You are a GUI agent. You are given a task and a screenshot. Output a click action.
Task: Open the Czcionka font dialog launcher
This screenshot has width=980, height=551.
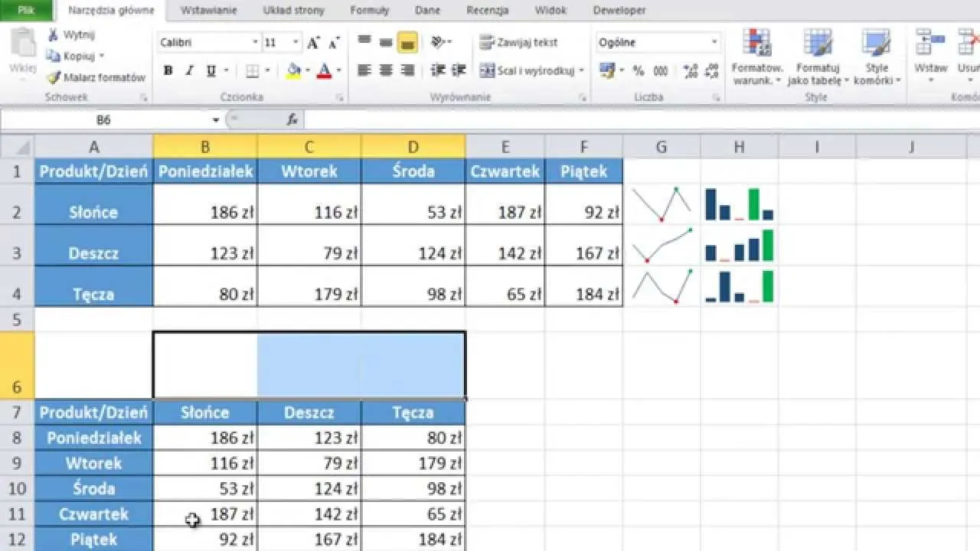click(339, 98)
